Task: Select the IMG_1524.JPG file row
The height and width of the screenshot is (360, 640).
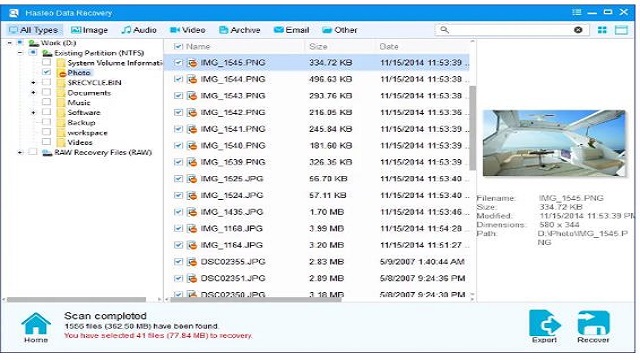Action: tap(317, 196)
